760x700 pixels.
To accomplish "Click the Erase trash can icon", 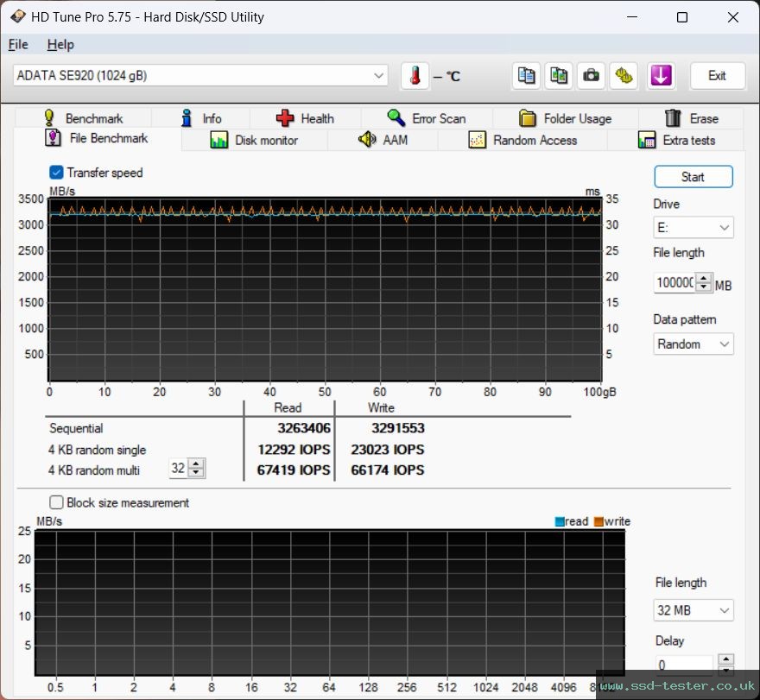I will [673, 117].
